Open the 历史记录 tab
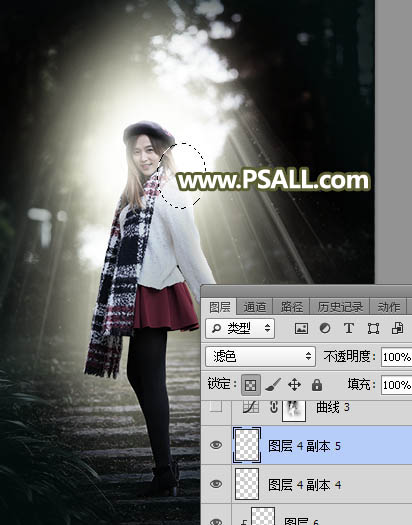412x525 pixels. [x=340, y=307]
